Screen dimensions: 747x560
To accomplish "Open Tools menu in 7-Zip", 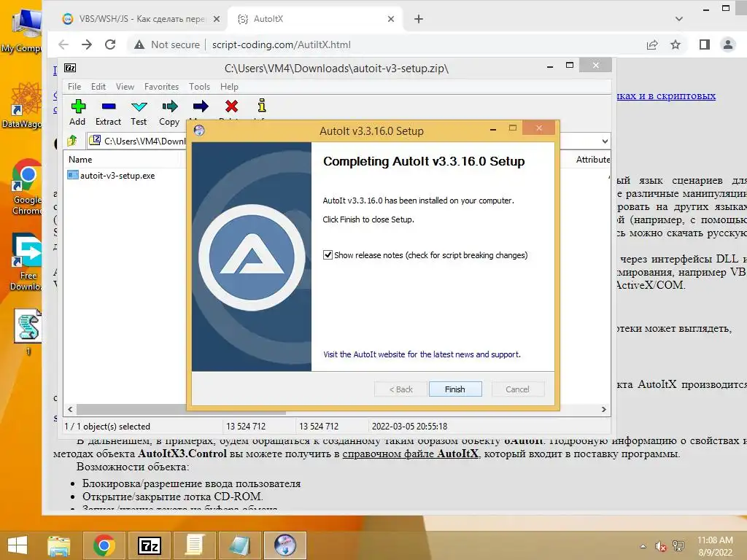I will [x=199, y=87].
